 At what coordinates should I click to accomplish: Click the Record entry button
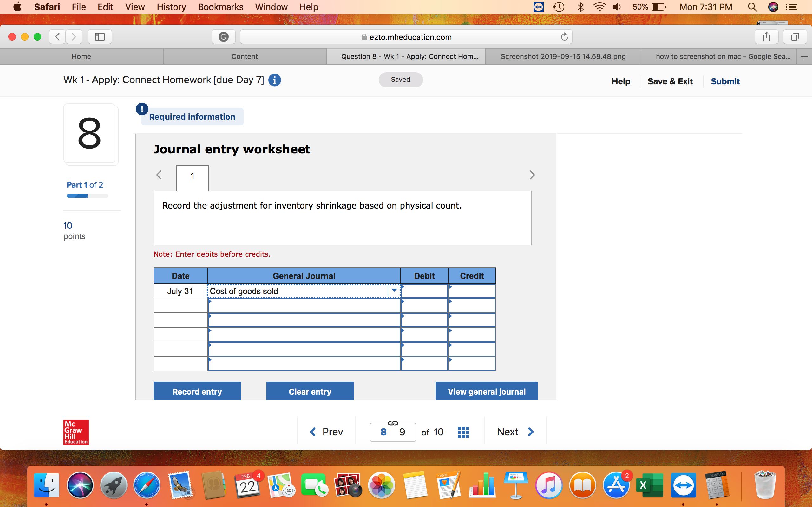[x=197, y=391]
